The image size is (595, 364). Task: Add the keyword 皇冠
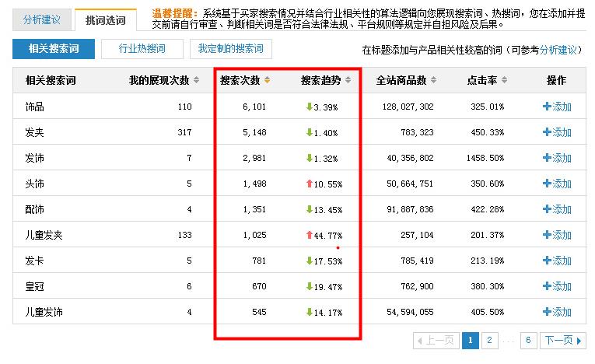click(x=557, y=286)
